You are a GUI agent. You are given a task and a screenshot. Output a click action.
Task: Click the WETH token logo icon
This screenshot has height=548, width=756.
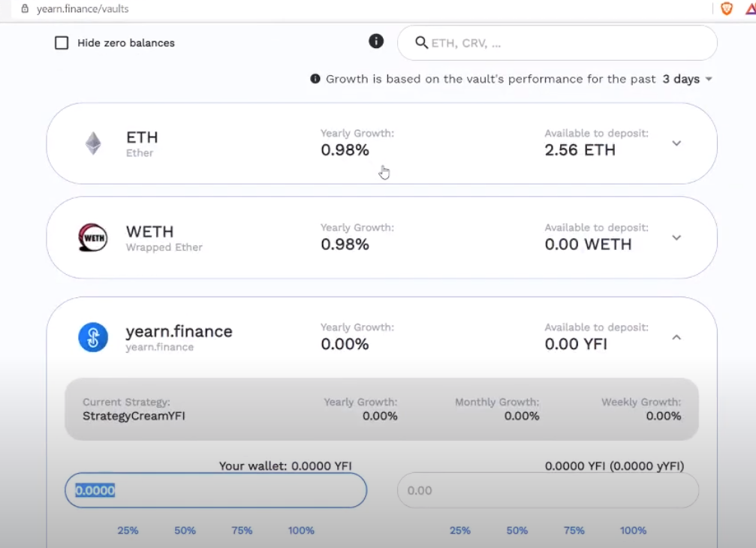point(93,237)
